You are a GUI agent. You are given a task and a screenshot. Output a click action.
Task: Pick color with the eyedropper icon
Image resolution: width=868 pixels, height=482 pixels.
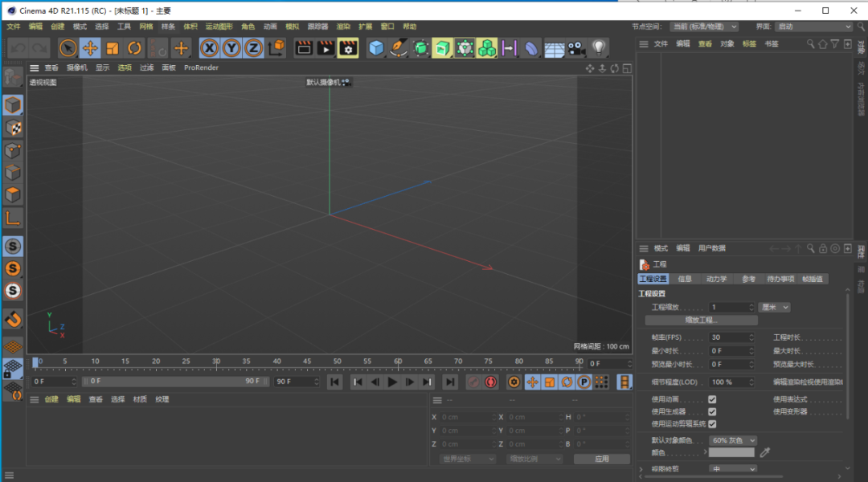pyautogui.click(x=765, y=452)
